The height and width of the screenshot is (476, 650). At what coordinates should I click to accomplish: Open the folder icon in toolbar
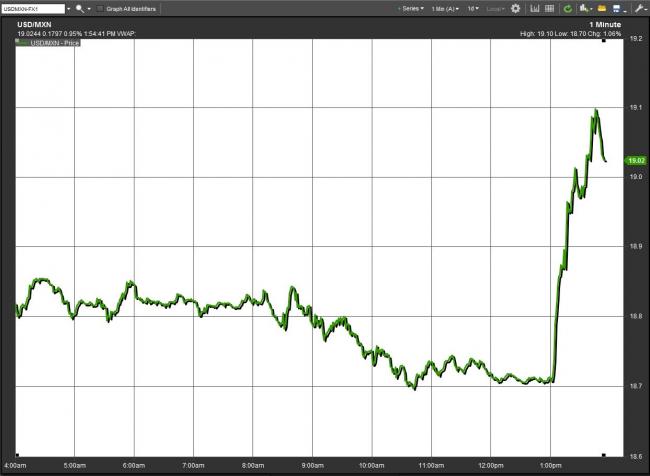pyautogui.click(x=602, y=8)
